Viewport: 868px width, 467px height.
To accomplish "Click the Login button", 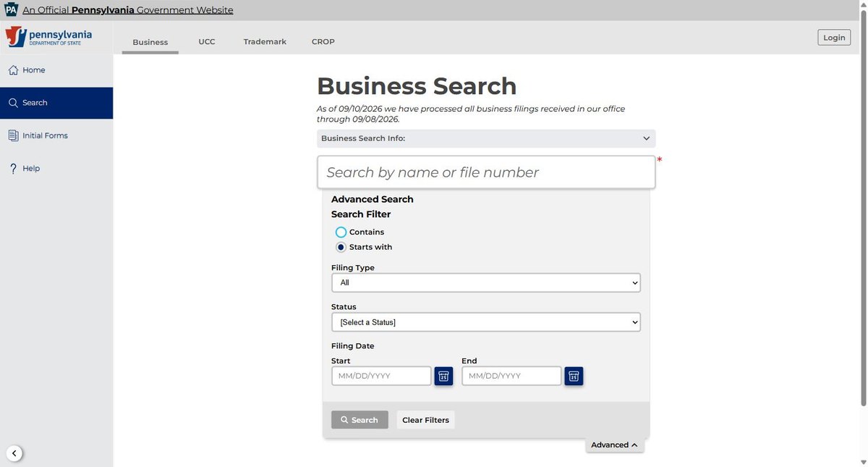I will click(834, 38).
